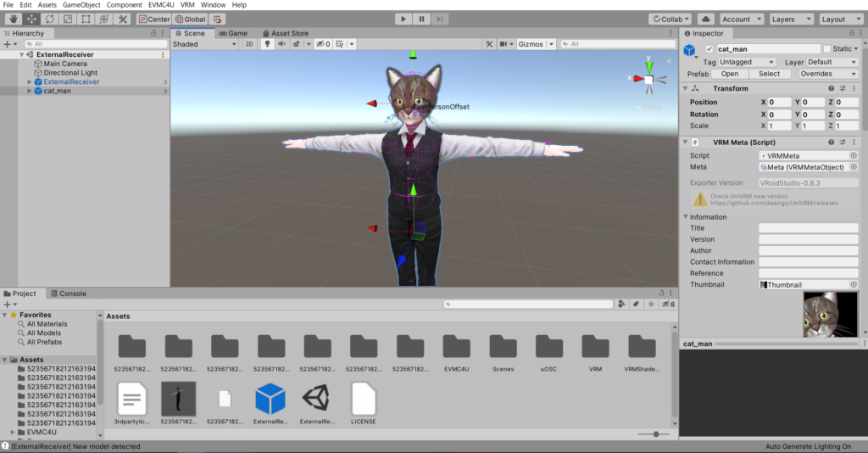Click the Project icon size slider
This screenshot has height=453, width=868.
pyautogui.click(x=656, y=434)
